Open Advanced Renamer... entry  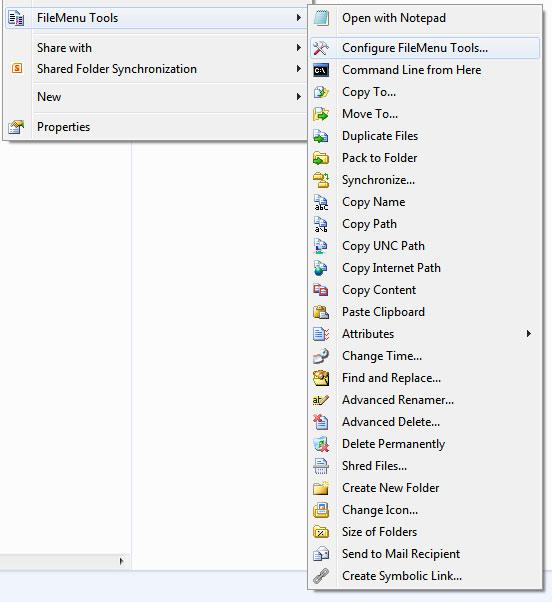[x=425, y=400]
